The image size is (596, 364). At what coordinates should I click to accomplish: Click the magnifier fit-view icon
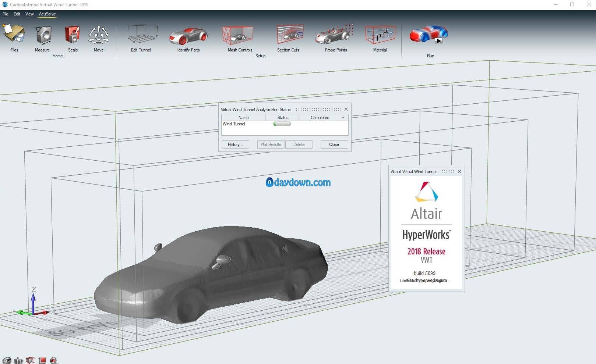tap(54, 360)
